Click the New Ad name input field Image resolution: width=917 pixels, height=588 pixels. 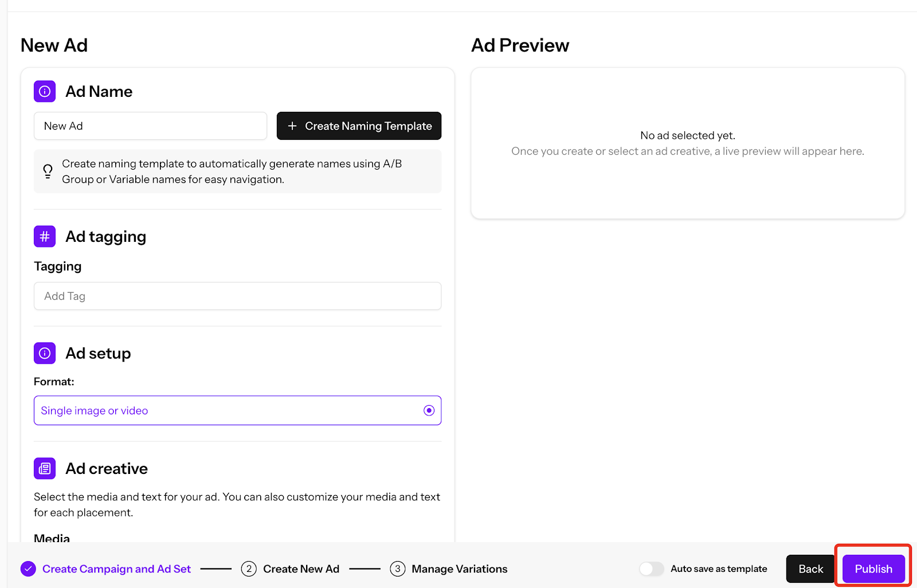[x=150, y=126]
